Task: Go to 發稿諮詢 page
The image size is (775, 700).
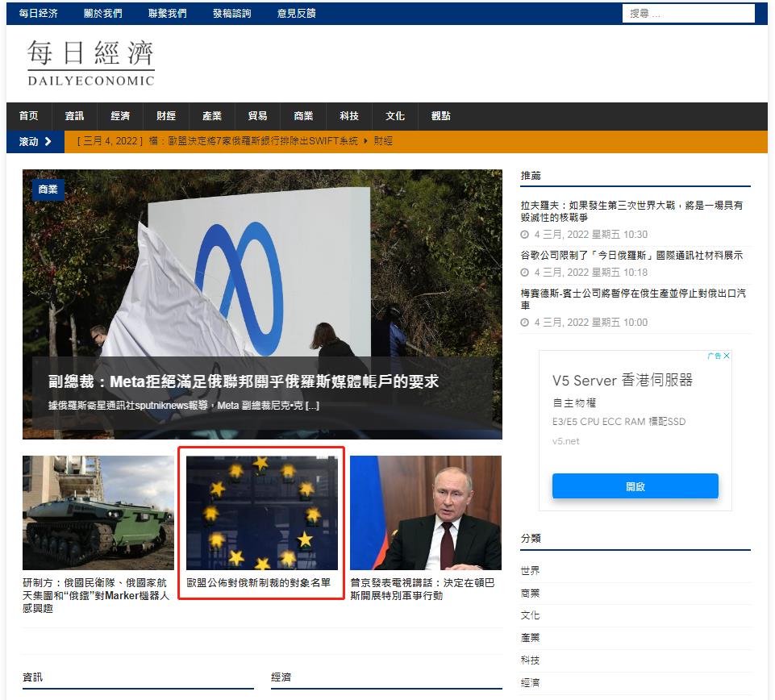Action: (x=231, y=14)
